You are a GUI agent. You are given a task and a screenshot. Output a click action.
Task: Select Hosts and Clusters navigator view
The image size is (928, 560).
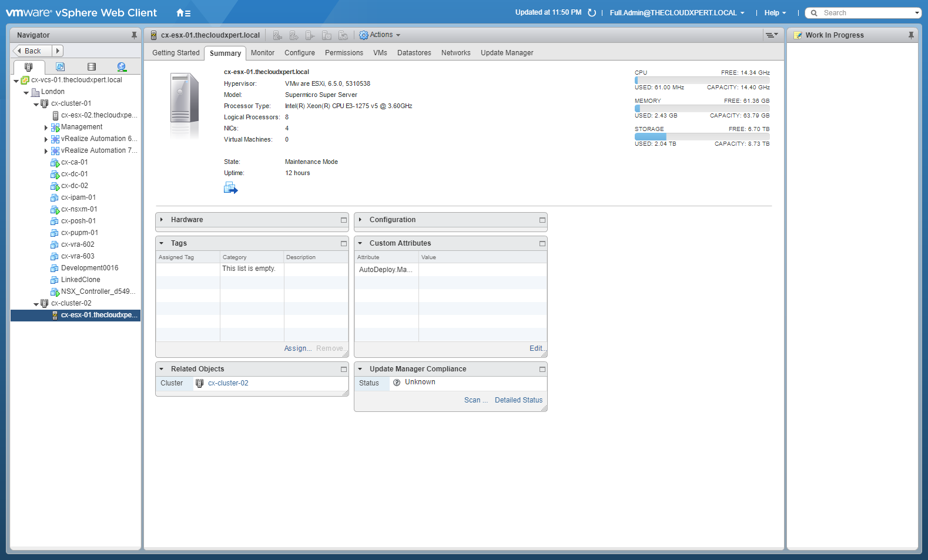(28, 67)
